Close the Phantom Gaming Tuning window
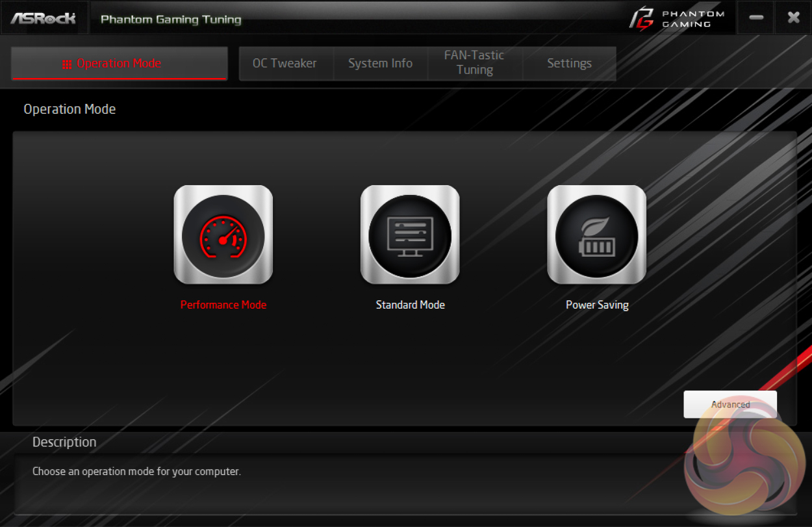 (x=793, y=18)
